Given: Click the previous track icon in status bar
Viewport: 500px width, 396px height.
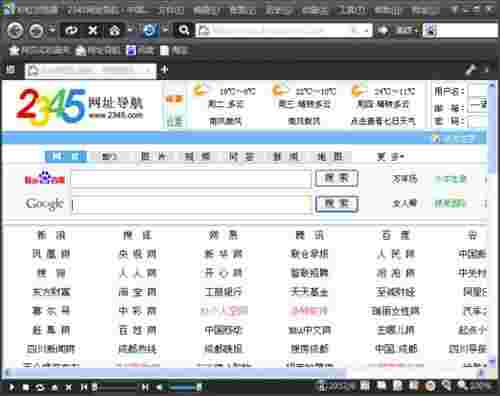Looking at the screenshot, I should coord(83,387).
